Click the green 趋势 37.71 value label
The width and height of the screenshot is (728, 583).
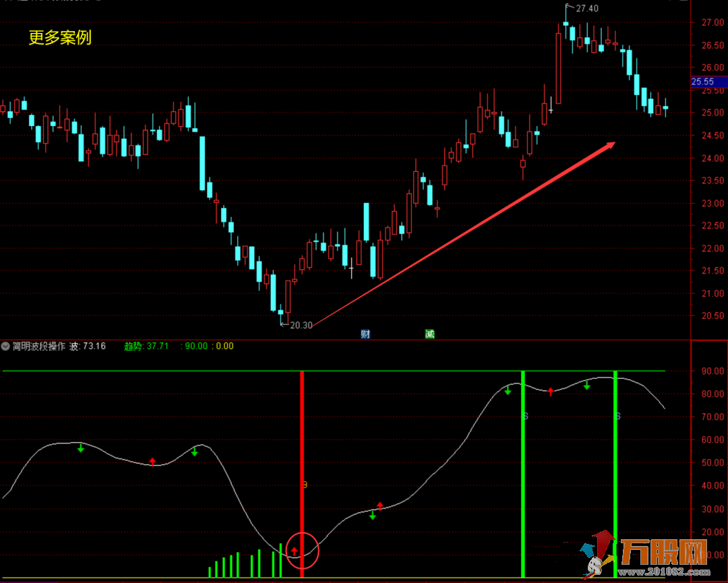[146, 346]
